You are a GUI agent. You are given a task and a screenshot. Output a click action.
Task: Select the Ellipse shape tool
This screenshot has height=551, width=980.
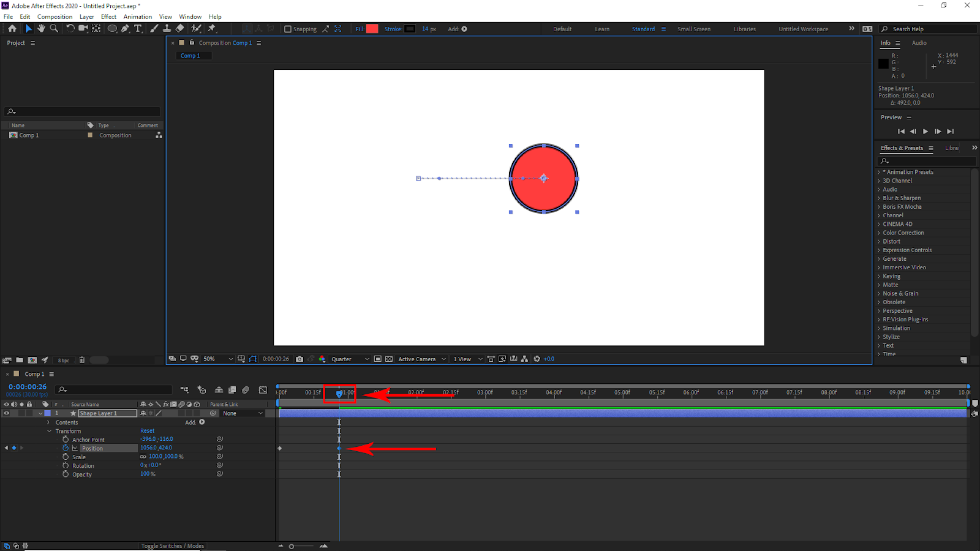point(112,28)
